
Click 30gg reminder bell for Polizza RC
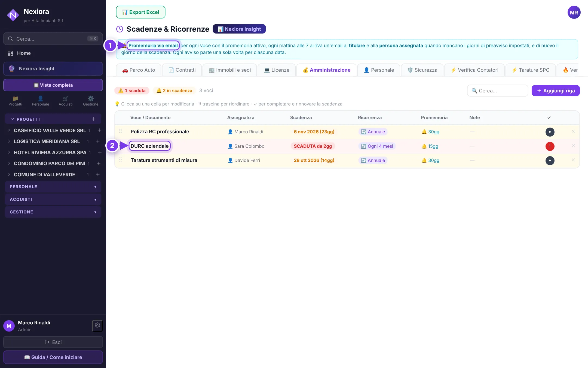tap(430, 132)
